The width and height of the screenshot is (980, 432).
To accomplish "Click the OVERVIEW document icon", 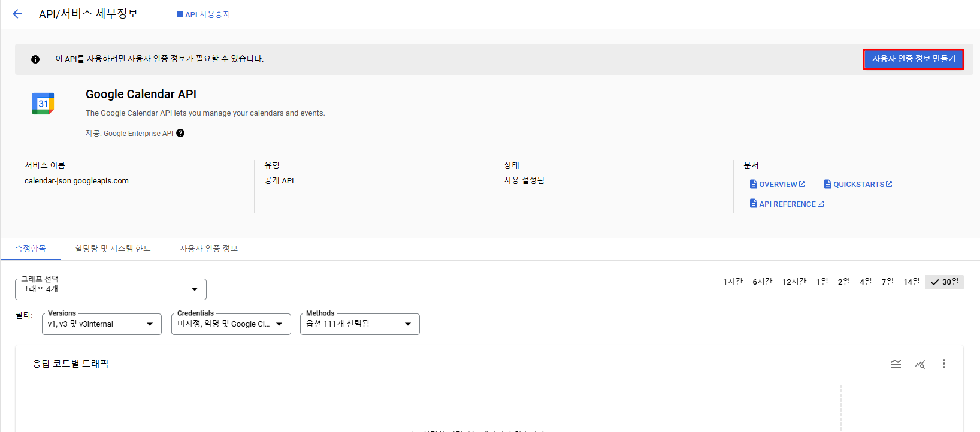I will coord(754,184).
